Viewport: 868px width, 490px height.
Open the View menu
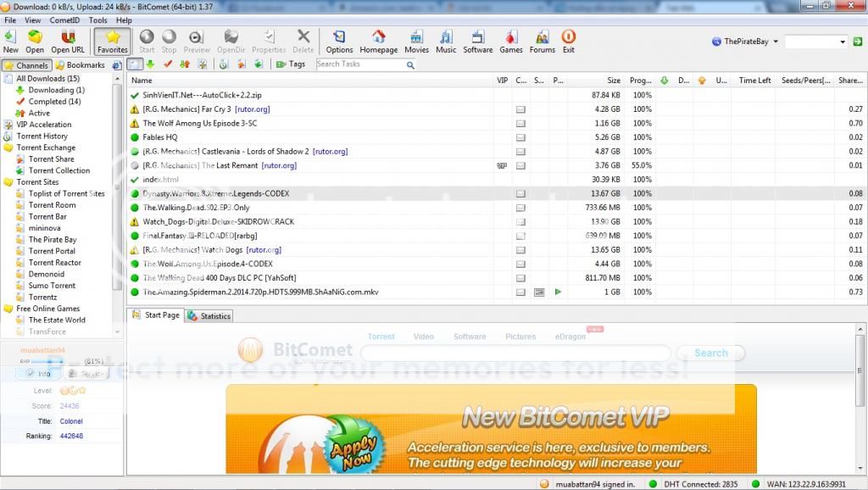click(x=33, y=20)
